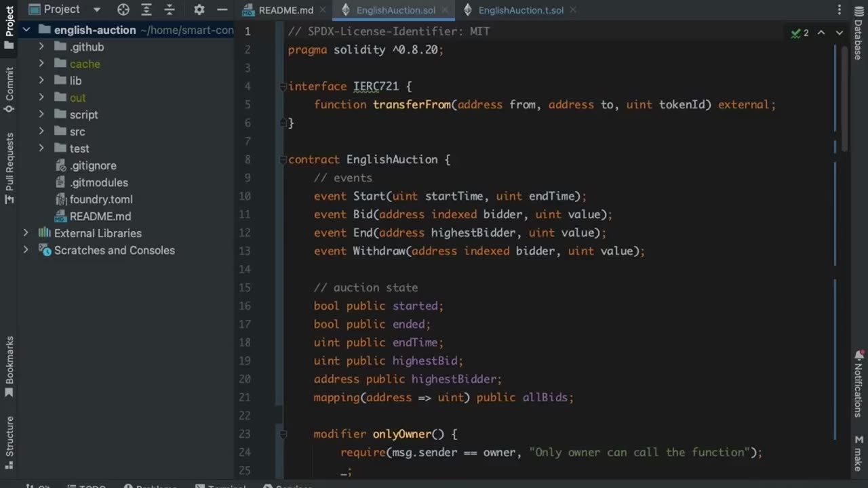Open the Database tool window
The image size is (868, 488).
(x=859, y=34)
